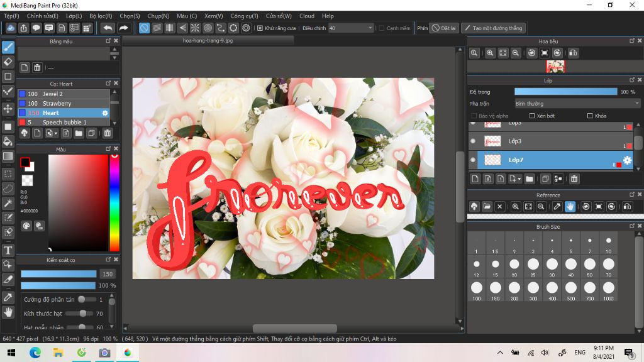644x362 pixels.
Task: Open the Điều chỉnh value dropdown
Action: tap(370, 28)
